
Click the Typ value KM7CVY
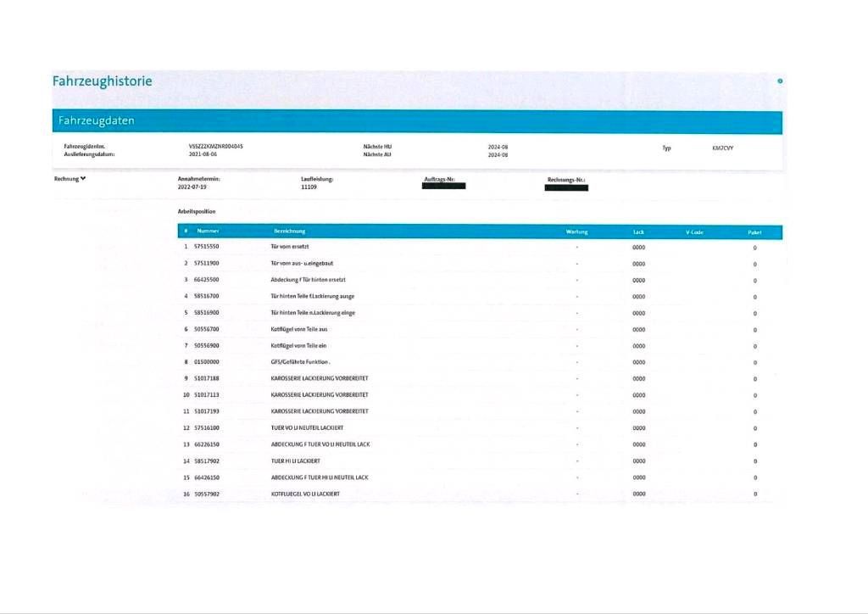(722, 148)
